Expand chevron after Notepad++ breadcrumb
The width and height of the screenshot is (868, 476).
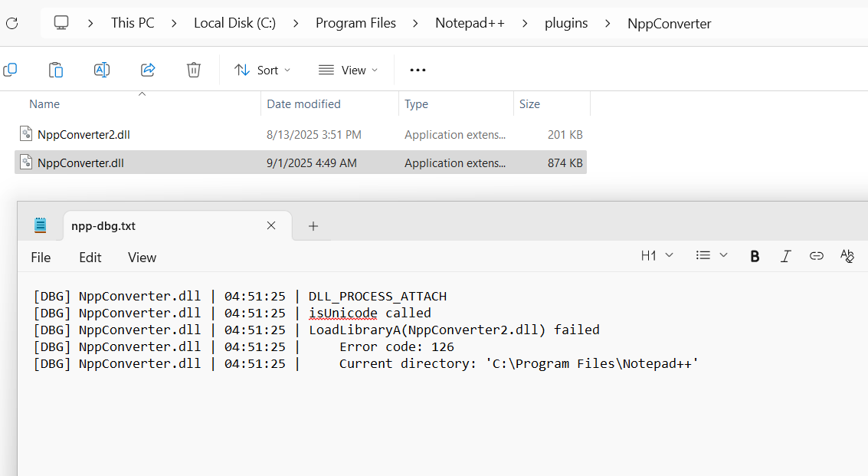[525, 23]
